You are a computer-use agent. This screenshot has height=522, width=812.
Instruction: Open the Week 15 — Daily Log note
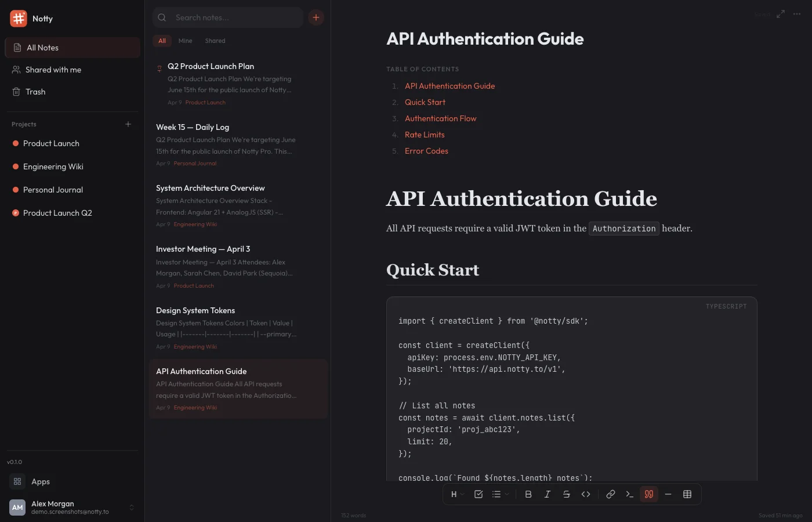coord(238,144)
